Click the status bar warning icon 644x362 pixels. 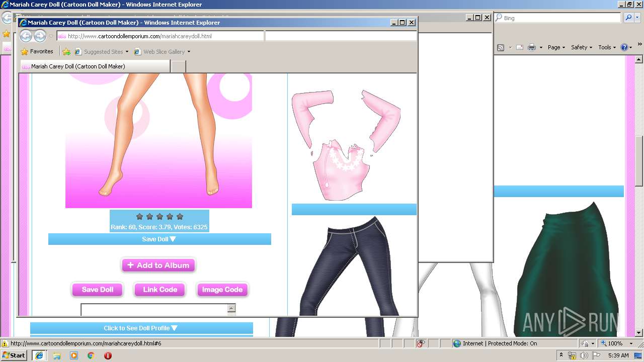click(5, 344)
